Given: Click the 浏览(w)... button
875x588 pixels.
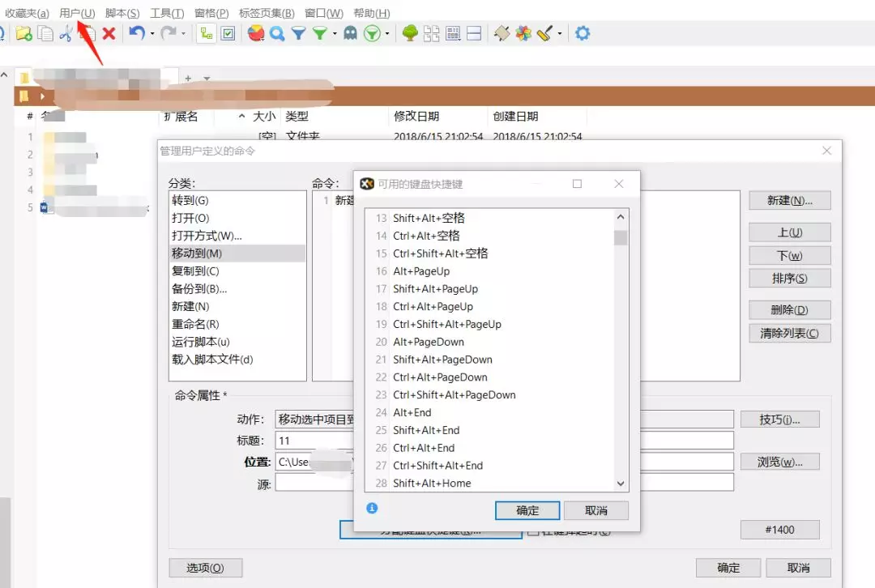Looking at the screenshot, I should (x=779, y=462).
